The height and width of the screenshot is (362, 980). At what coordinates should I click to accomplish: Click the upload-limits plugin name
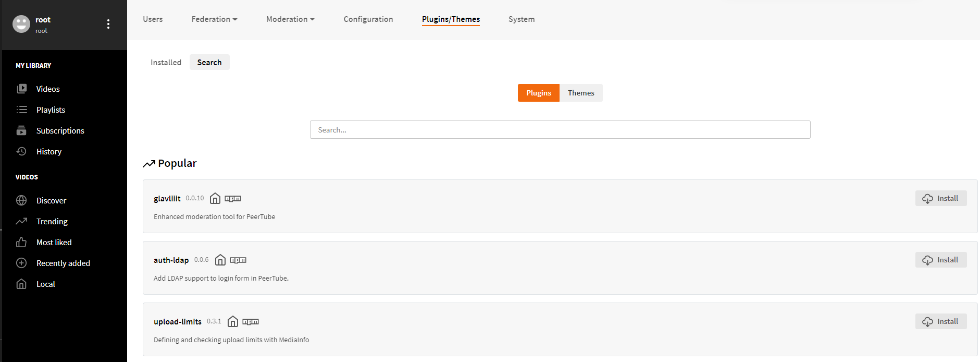pyautogui.click(x=178, y=321)
